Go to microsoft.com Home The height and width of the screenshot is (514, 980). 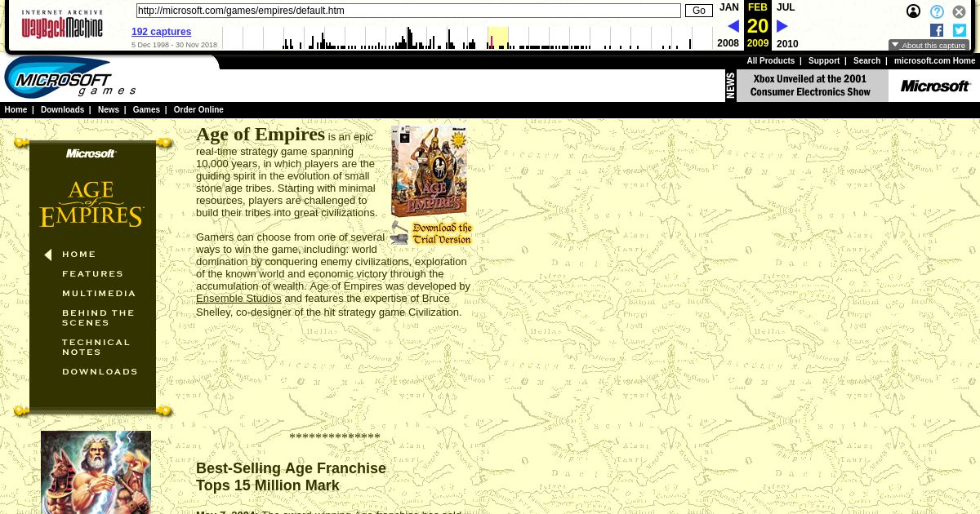[934, 61]
